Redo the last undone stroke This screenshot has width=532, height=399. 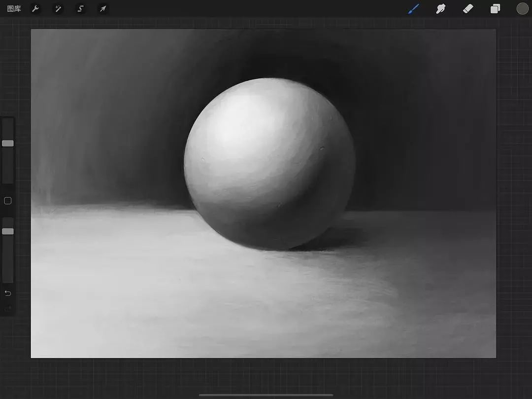(8, 309)
